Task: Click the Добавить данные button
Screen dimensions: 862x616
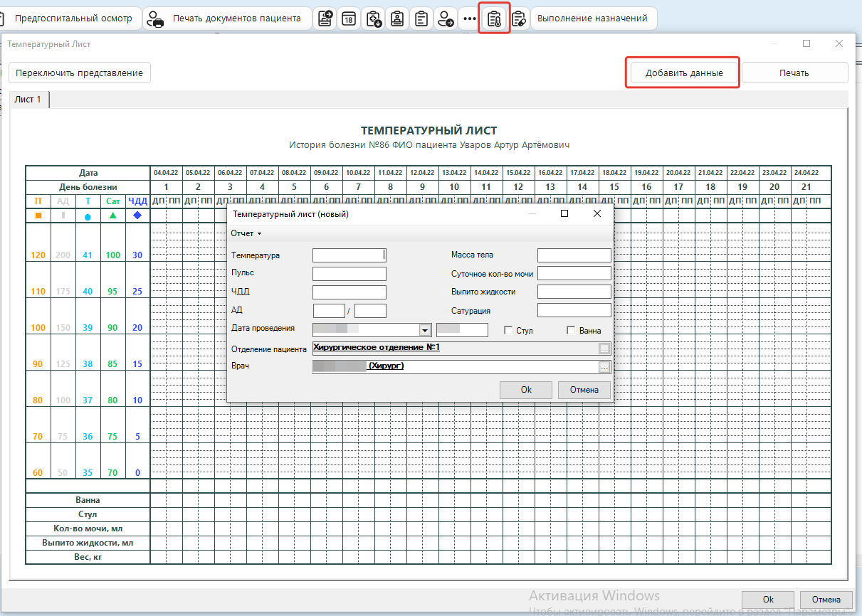Action: [684, 73]
